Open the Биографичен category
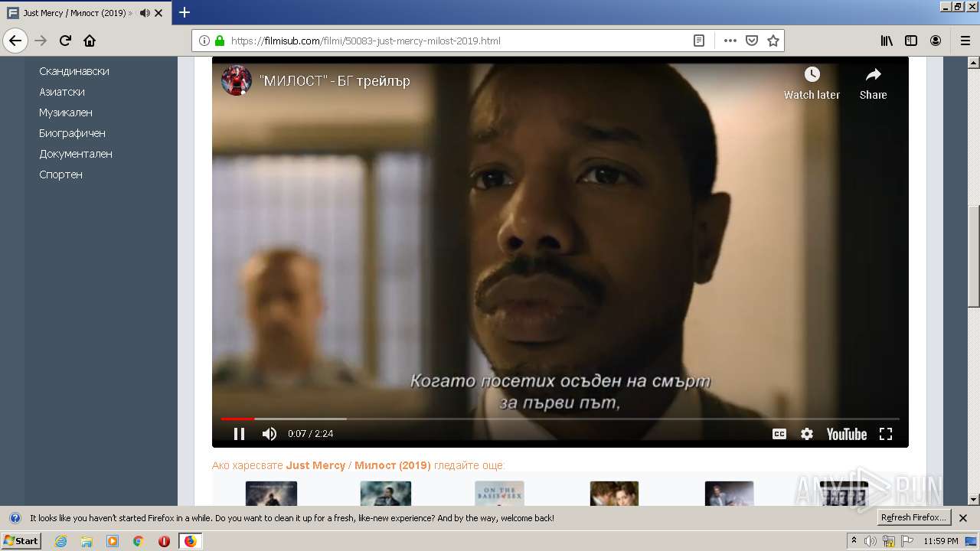980x551 pixels. tap(72, 133)
